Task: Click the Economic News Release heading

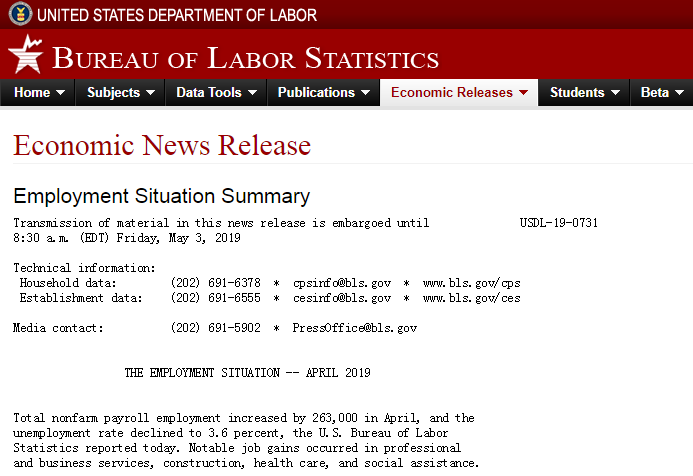Action: (162, 145)
